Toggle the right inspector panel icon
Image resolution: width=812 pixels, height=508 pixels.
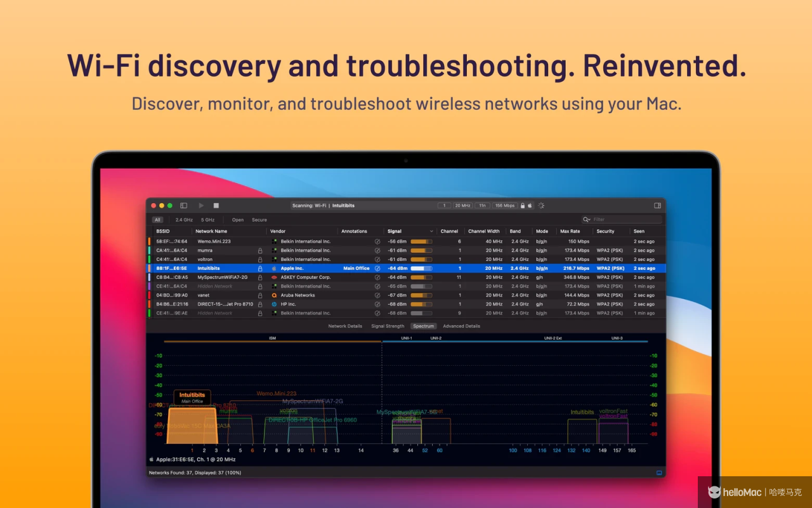[658, 206]
